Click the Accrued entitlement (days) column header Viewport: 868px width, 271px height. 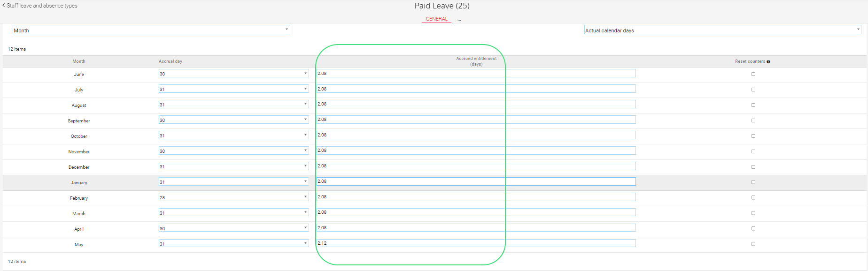(x=476, y=61)
